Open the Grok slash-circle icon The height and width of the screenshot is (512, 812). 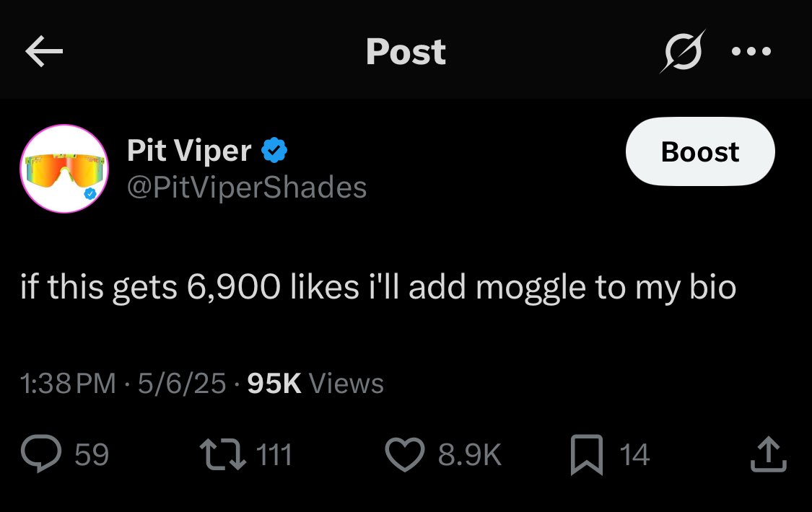pos(682,52)
